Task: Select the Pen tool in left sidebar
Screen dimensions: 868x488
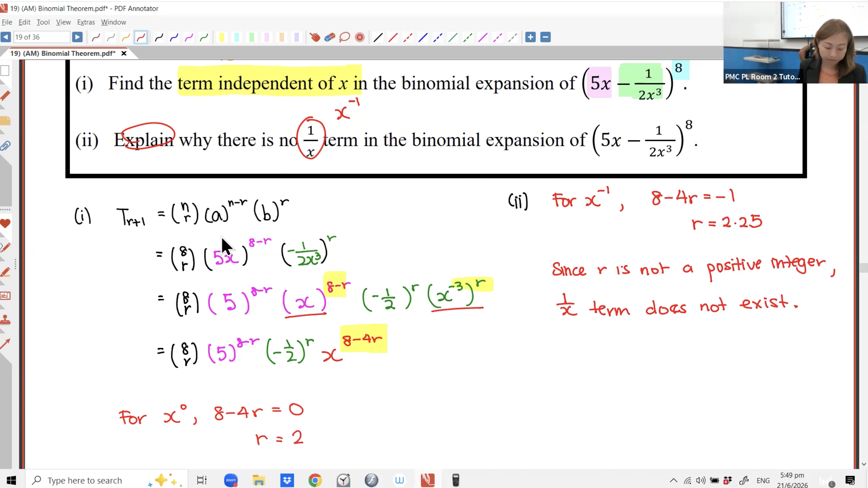Action: coord(5,247)
